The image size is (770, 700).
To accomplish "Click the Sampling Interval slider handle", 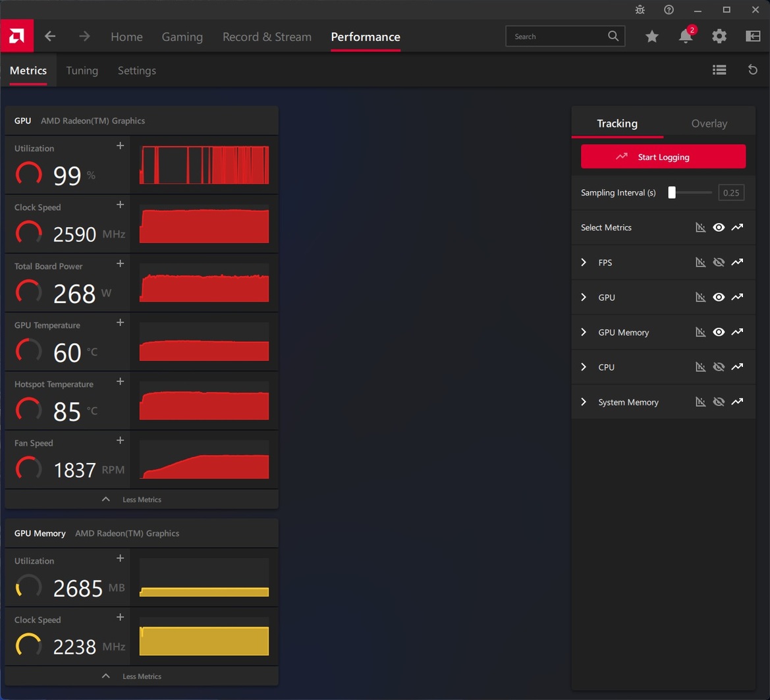I will coord(672,192).
